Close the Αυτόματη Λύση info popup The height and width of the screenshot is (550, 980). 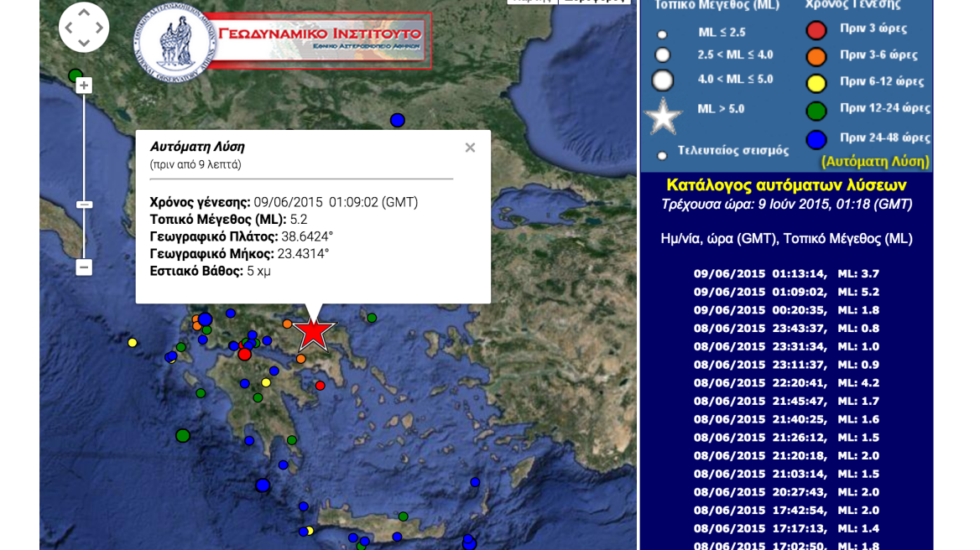470,147
